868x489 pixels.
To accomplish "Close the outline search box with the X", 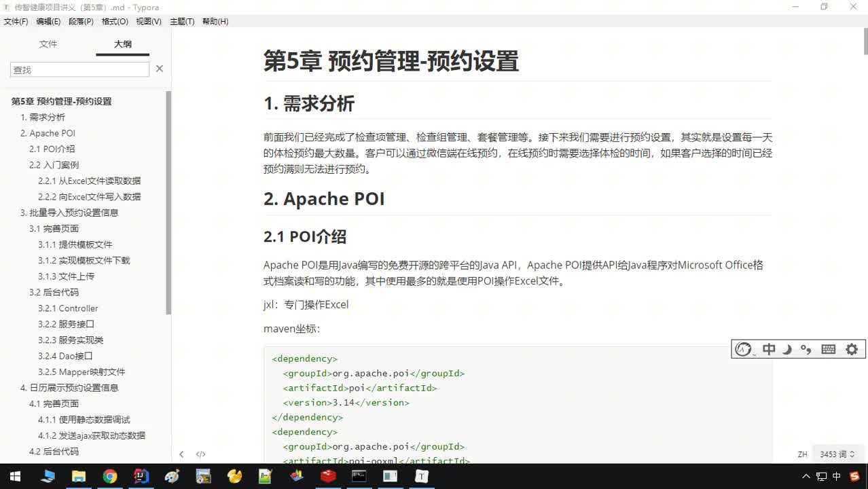I will pos(160,69).
